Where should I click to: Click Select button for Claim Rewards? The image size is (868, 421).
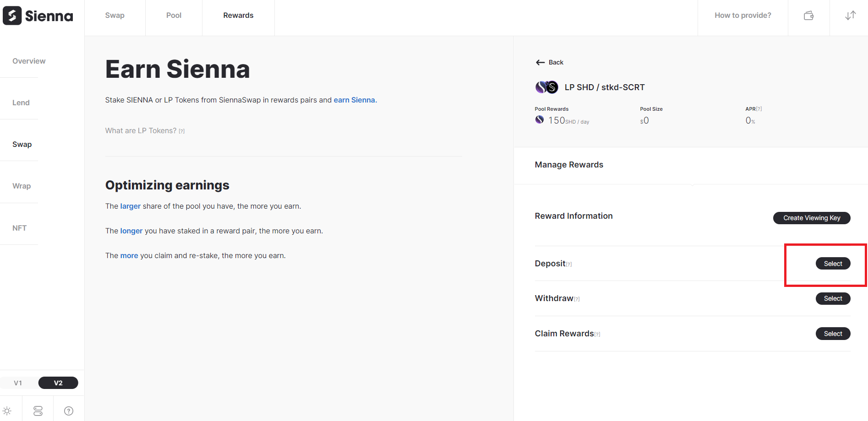click(833, 334)
